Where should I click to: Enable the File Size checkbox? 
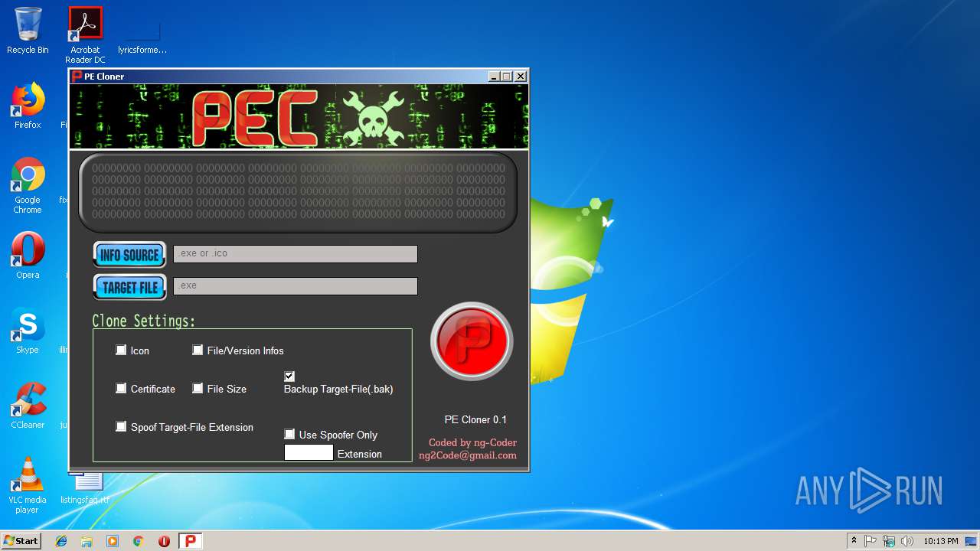pyautogui.click(x=198, y=388)
